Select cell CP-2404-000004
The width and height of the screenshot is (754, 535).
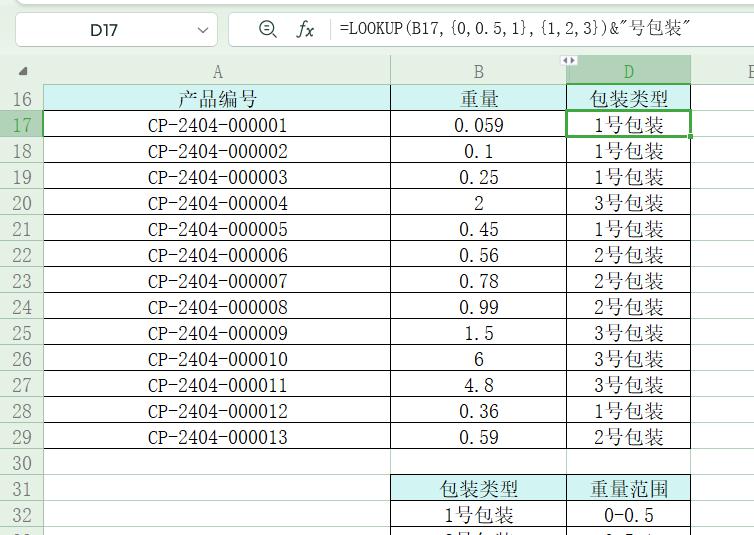[217, 202]
